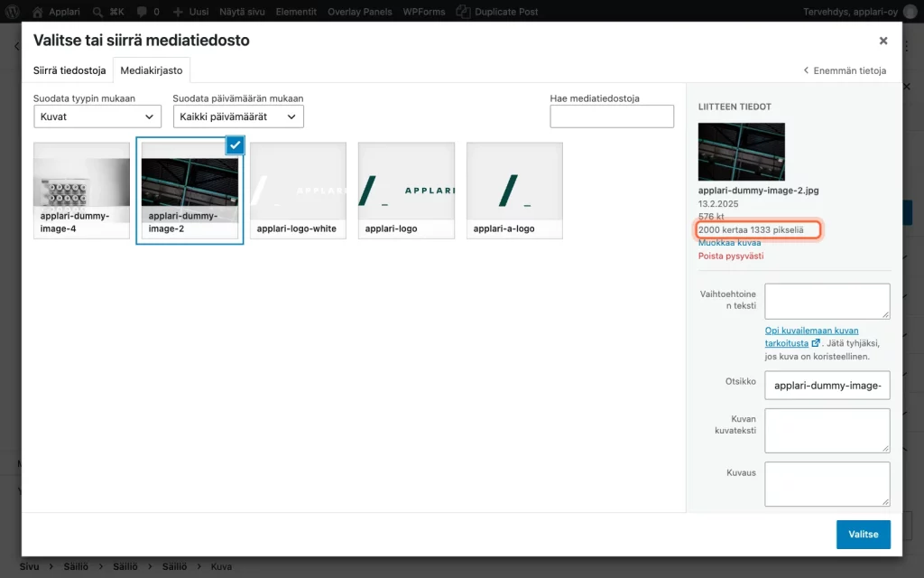Click the plus icon next to Uusi
This screenshot has width=924, height=578.
(x=178, y=11)
